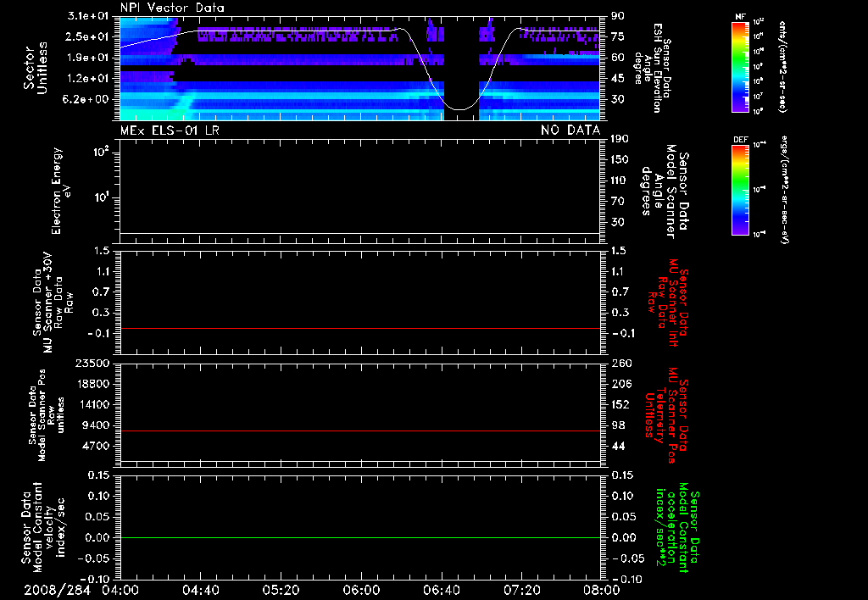The height and width of the screenshot is (600, 868).
Task: Click the "06:40" time tick label
Action: coord(441,590)
